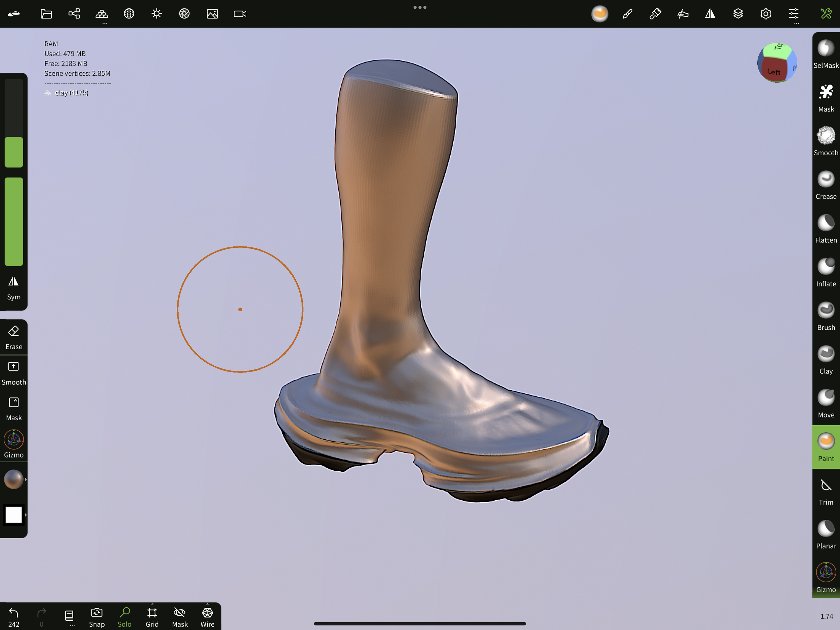Screen dimensions: 840x630
Task: Select the Trim tool
Action: [x=826, y=491]
